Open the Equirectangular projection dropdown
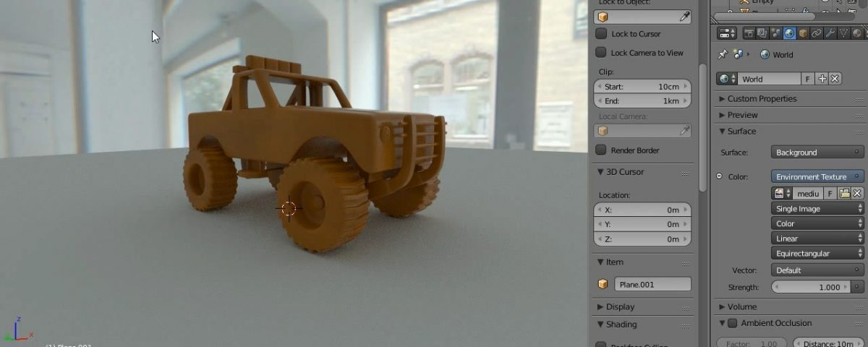The width and height of the screenshot is (868, 347). coord(817,254)
